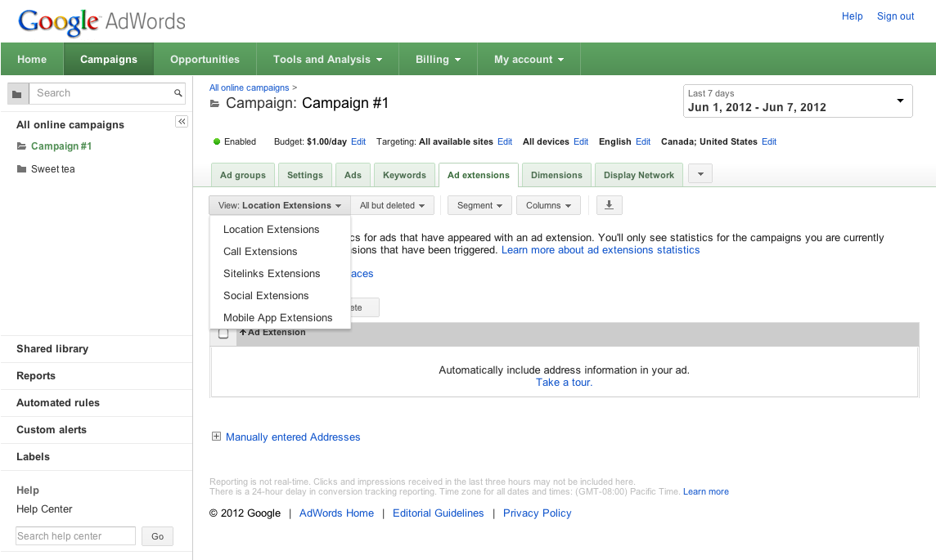
Task: Click the magnifier icon in the search field
Action: coord(178,93)
